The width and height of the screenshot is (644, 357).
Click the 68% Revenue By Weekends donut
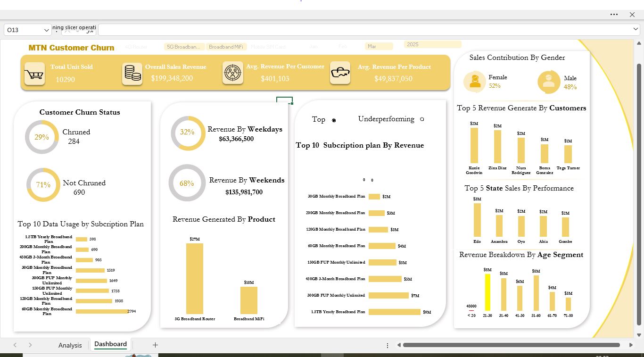(x=187, y=183)
